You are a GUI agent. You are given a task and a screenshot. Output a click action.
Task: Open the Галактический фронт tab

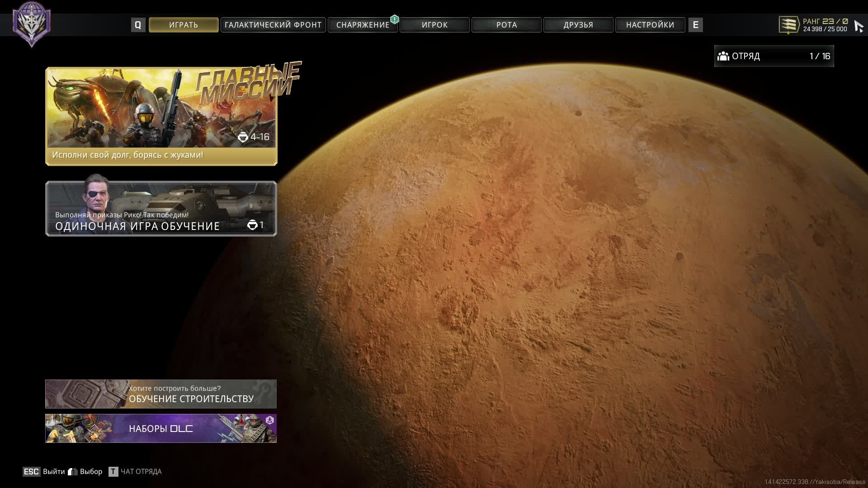tap(273, 25)
